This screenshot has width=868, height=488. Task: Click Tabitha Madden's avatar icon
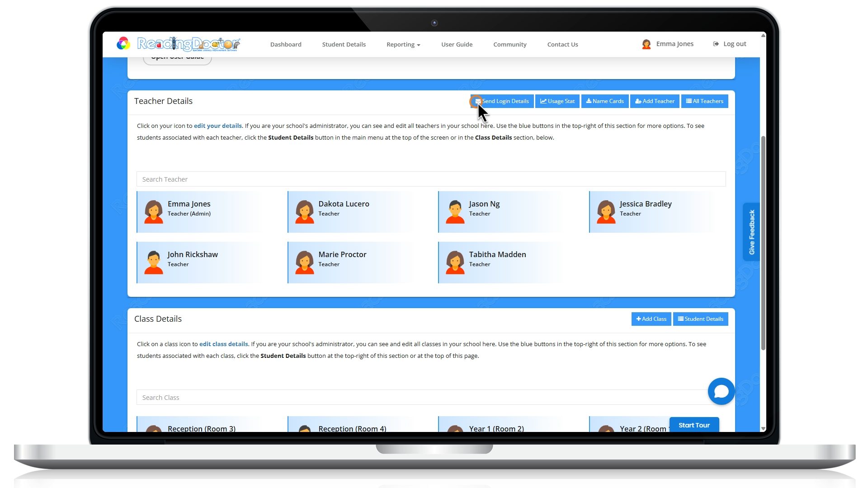pos(455,263)
